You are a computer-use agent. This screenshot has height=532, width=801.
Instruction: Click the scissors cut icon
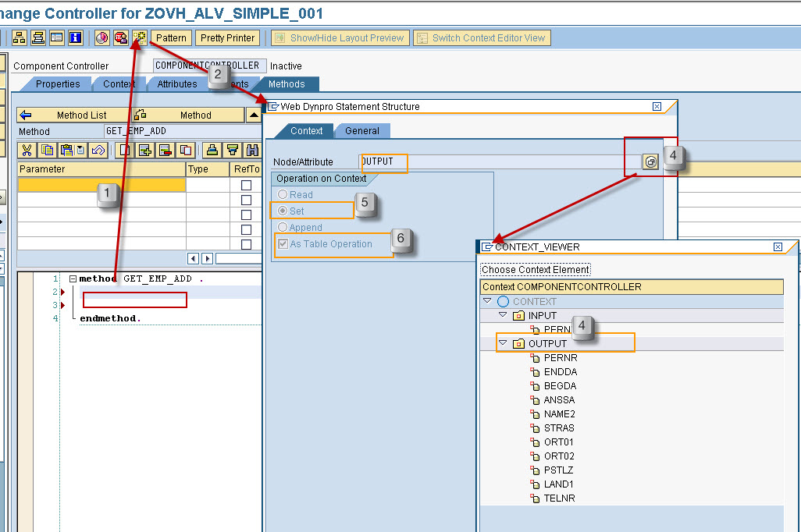click(27, 150)
